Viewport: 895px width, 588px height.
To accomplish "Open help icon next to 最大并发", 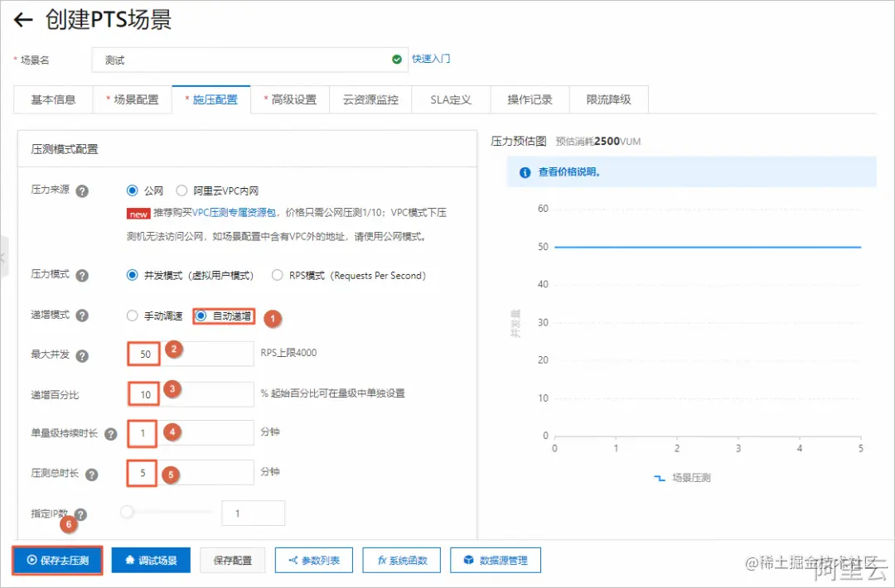I will (x=82, y=356).
